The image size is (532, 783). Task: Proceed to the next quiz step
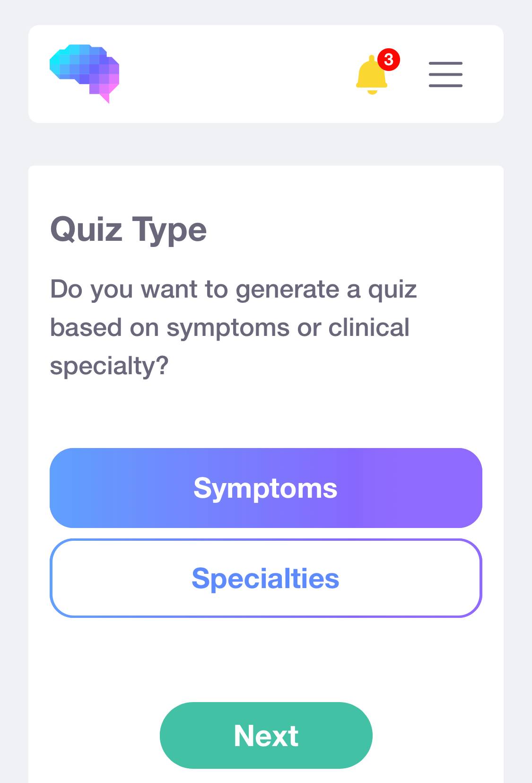[266, 735]
